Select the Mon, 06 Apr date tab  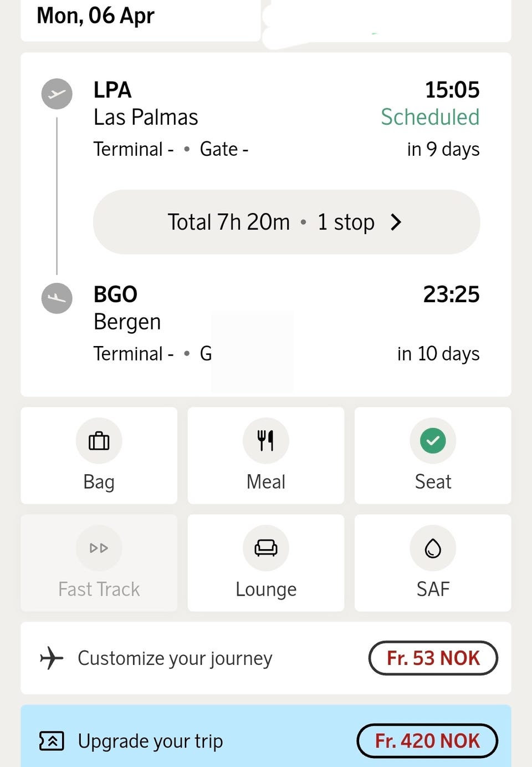95,16
